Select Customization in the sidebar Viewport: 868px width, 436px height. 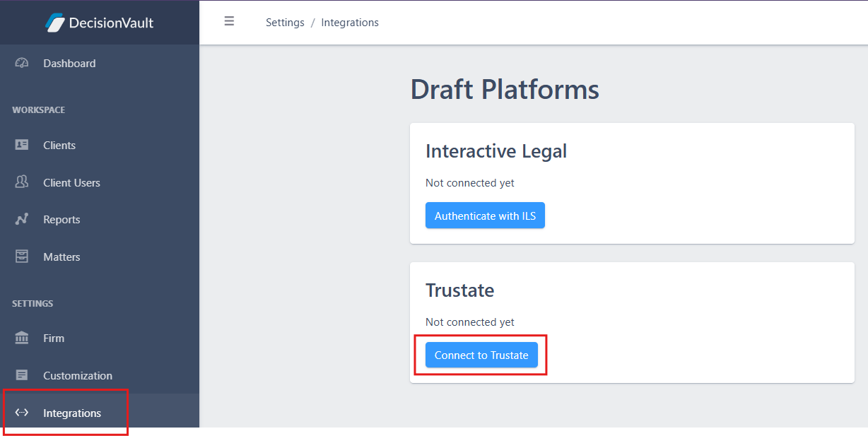[x=100, y=375]
